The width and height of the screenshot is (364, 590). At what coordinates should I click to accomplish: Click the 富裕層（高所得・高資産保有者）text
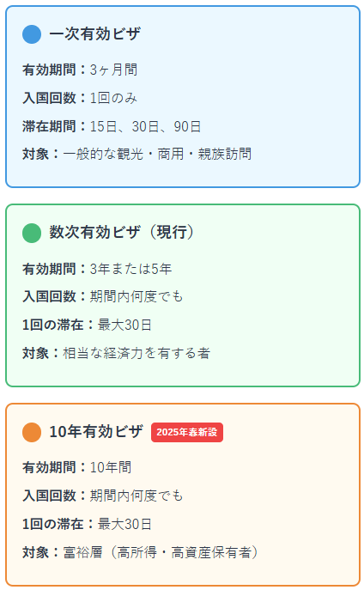161,552
